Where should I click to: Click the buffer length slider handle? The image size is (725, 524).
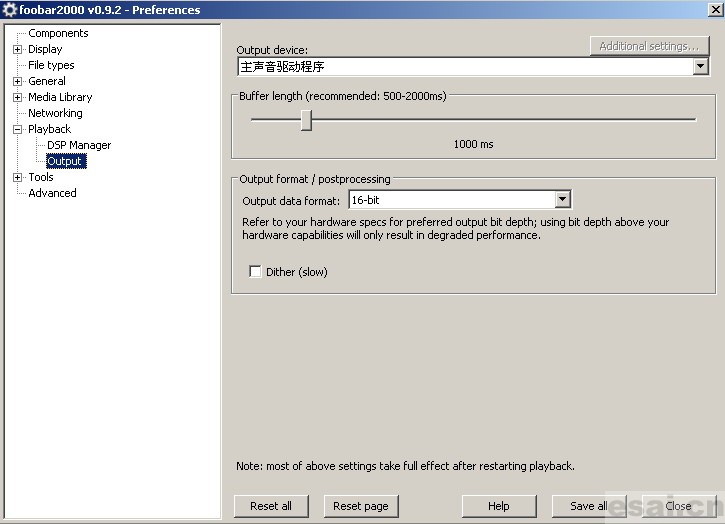[306, 120]
